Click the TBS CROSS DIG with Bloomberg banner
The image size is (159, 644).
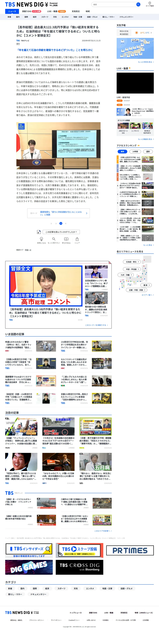[x=79, y=567]
